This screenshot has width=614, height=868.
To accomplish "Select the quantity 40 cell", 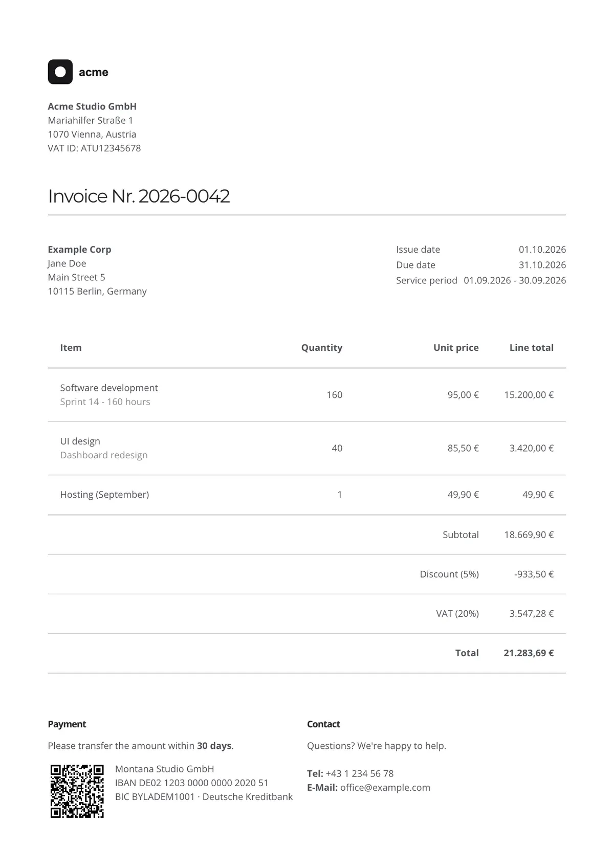I will (337, 448).
